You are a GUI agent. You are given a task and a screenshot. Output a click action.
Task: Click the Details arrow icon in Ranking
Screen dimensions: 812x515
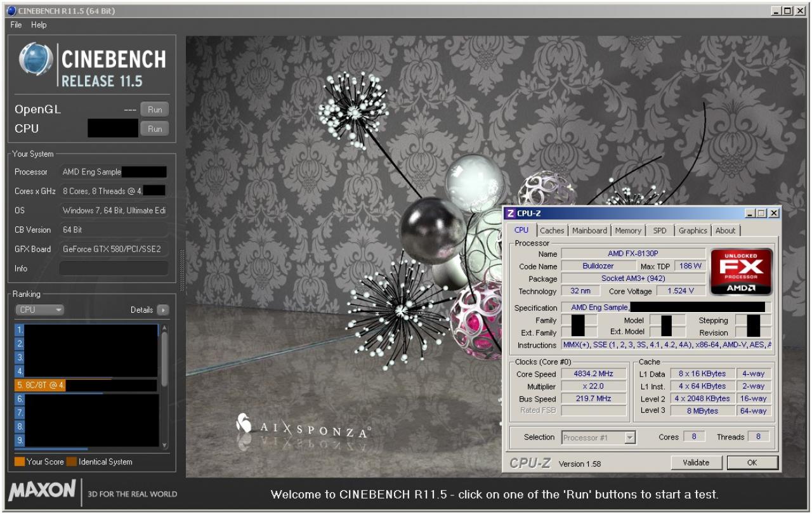tap(163, 310)
